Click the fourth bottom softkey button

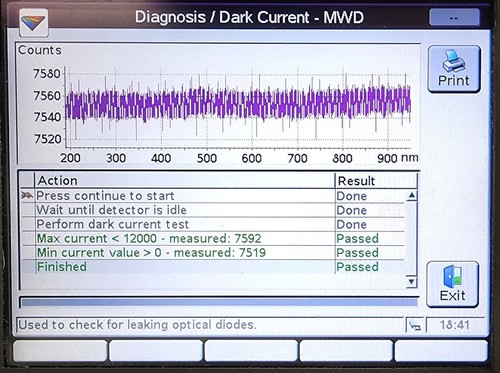click(346, 351)
